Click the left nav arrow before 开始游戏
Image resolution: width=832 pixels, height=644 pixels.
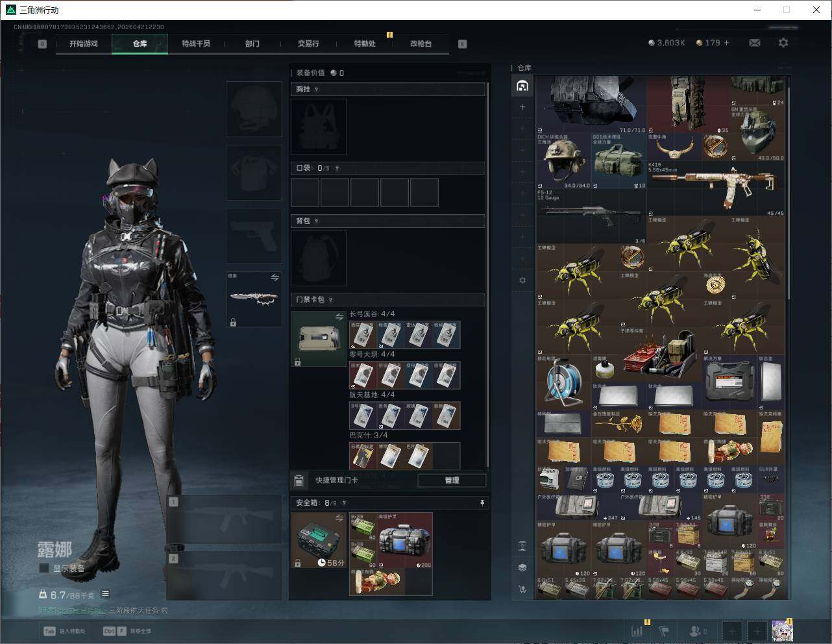pos(42,44)
